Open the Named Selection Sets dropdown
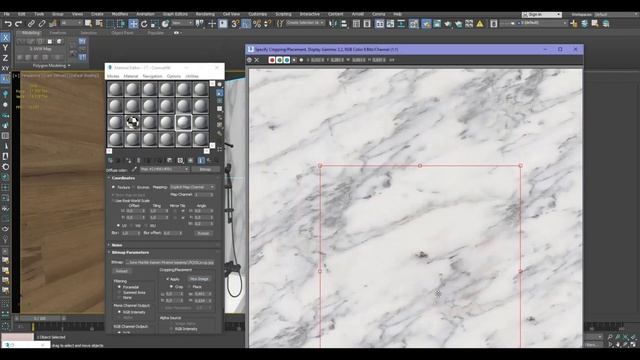 pos(305,23)
